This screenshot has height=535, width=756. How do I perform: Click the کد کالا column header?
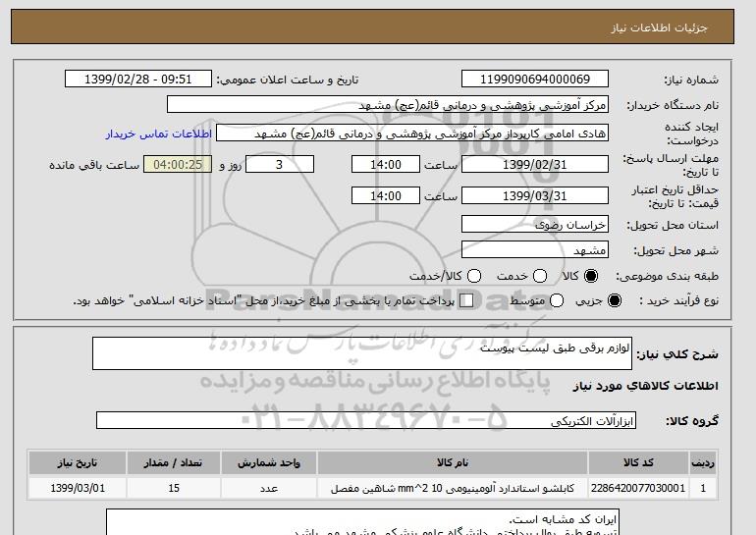[x=638, y=462]
